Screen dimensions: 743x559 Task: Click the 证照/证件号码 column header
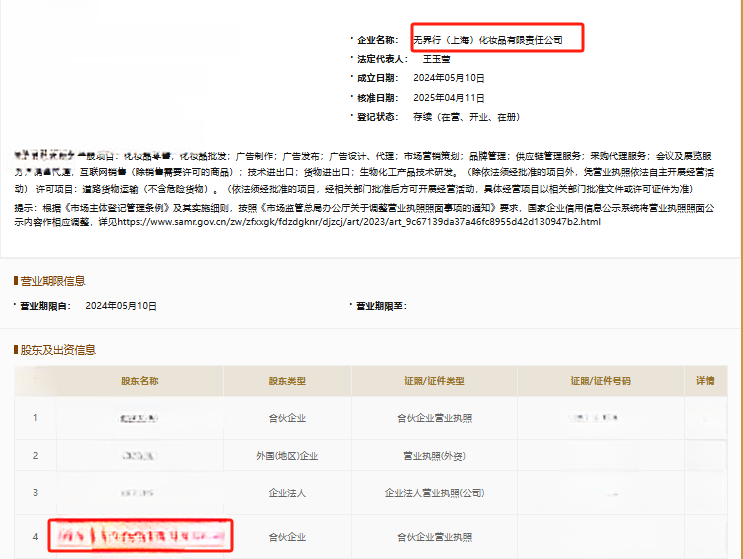pos(600,381)
